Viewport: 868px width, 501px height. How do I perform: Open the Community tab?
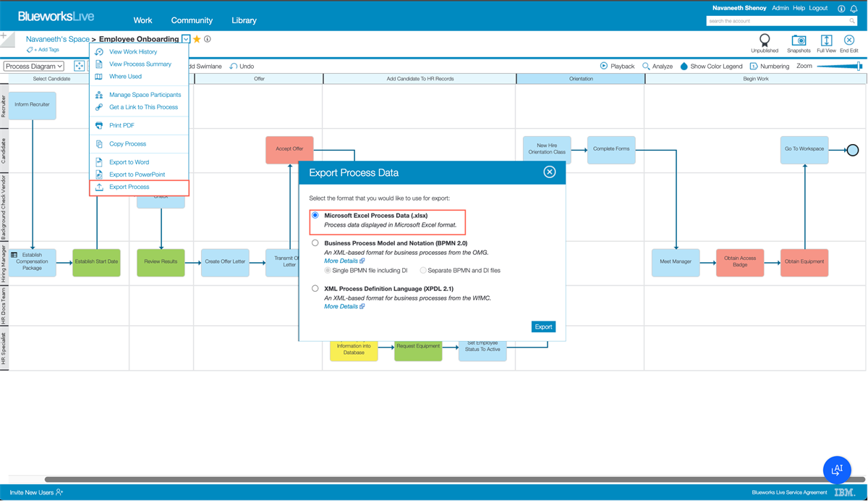pyautogui.click(x=192, y=20)
